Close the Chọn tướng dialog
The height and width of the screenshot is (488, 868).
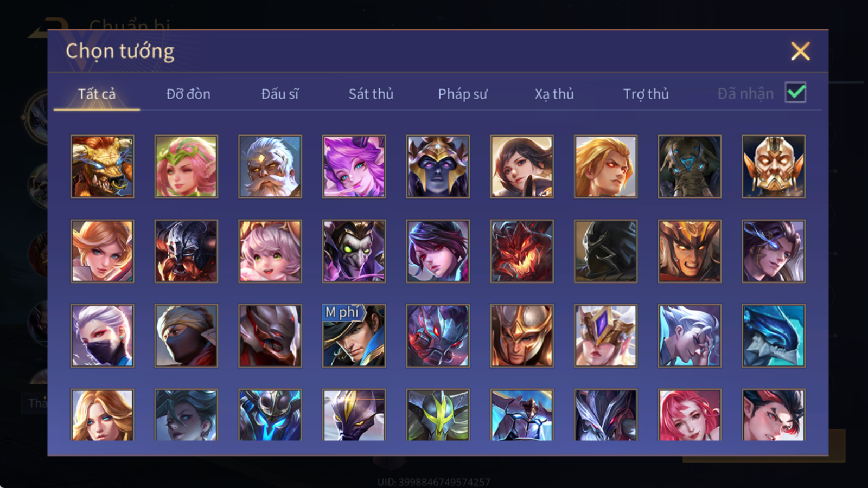(x=800, y=51)
